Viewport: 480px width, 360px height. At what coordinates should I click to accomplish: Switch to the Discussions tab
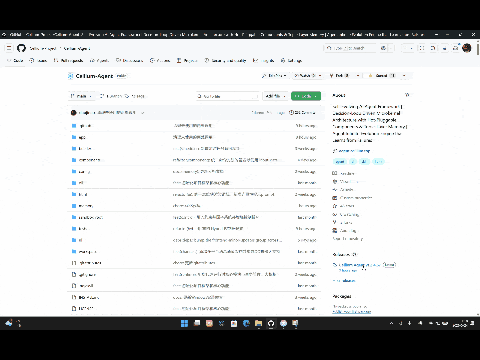tap(130, 61)
